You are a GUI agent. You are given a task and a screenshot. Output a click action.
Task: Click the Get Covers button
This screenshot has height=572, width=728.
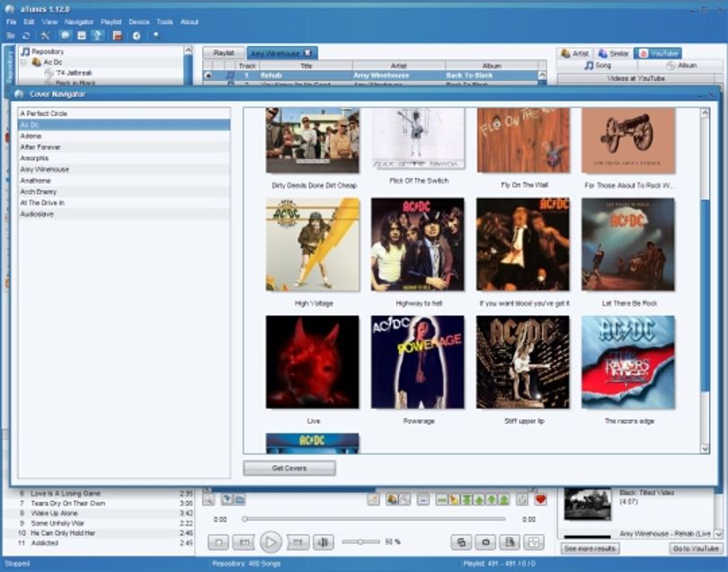(289, 468)
